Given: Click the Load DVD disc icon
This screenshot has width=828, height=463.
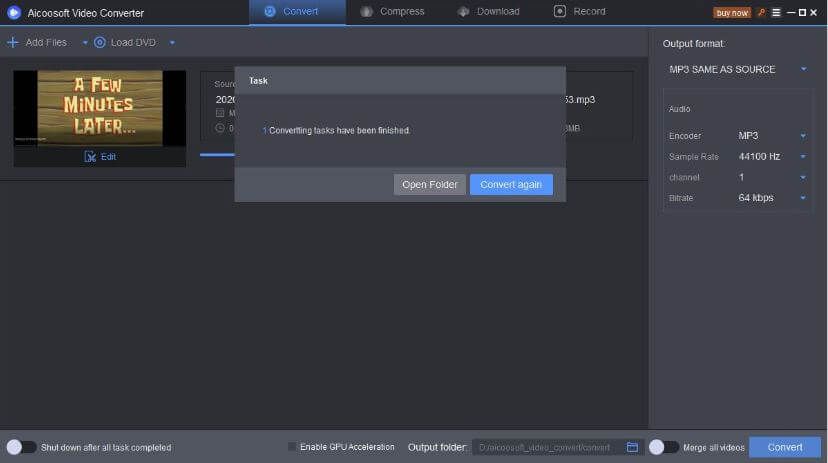Looking at the screenshot, I should coord(100,42).
